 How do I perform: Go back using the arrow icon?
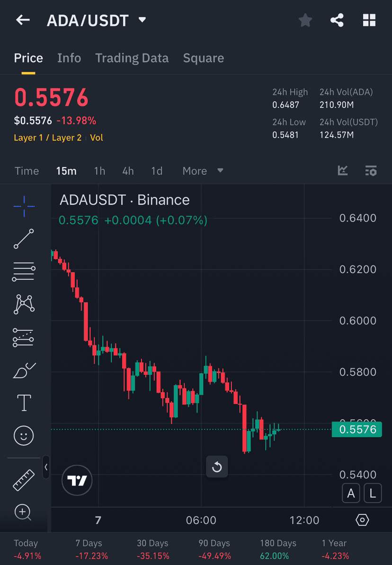23,20
